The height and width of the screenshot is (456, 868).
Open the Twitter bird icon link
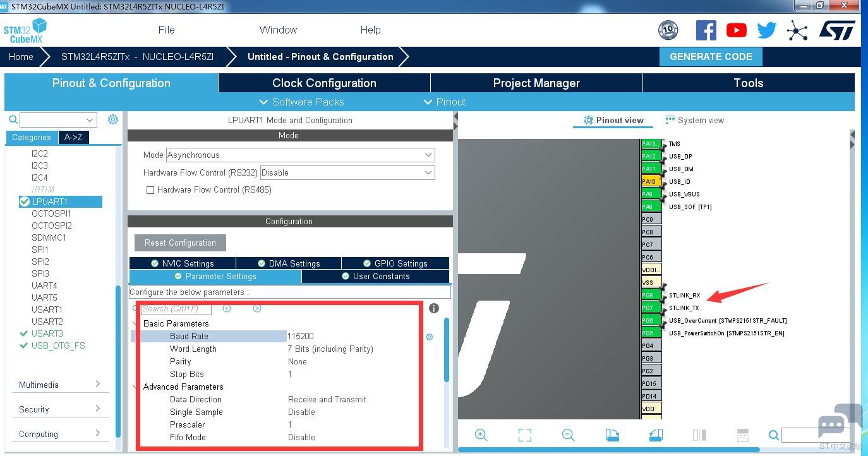point(766,30)
